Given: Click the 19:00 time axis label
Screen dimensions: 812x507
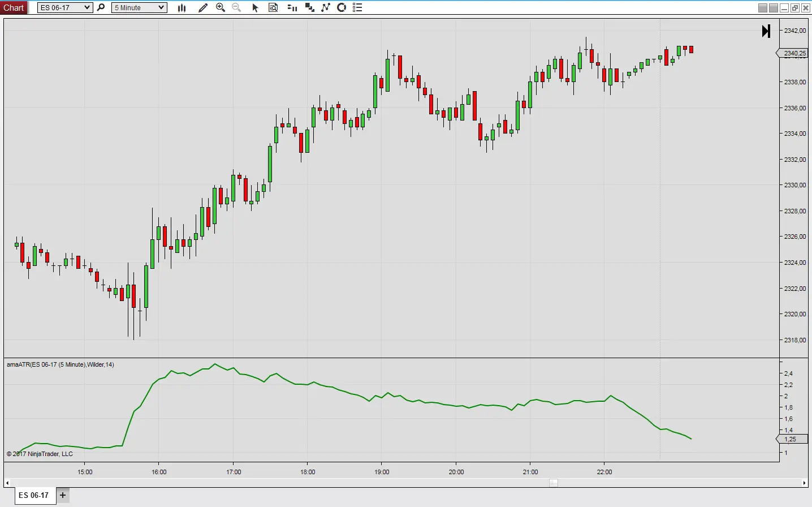Looking at the screenshot, I should [382, 472].
